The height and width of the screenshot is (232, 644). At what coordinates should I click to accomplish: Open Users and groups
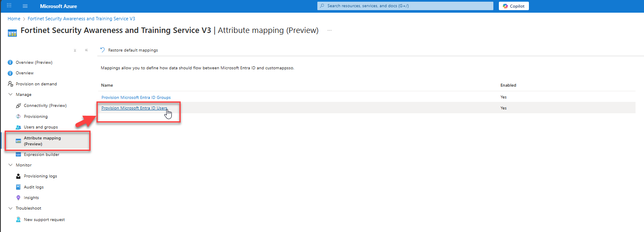pos(41,127)
